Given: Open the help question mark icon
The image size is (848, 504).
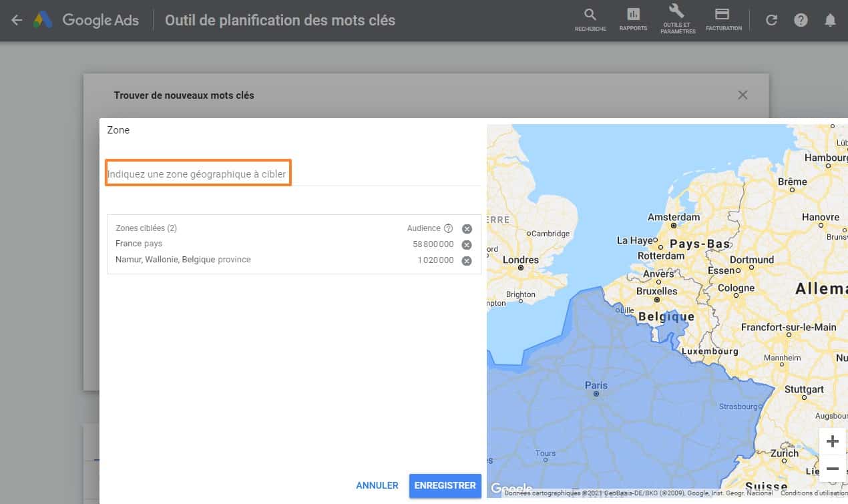Looking at the screenshot, I should point(801,20).
